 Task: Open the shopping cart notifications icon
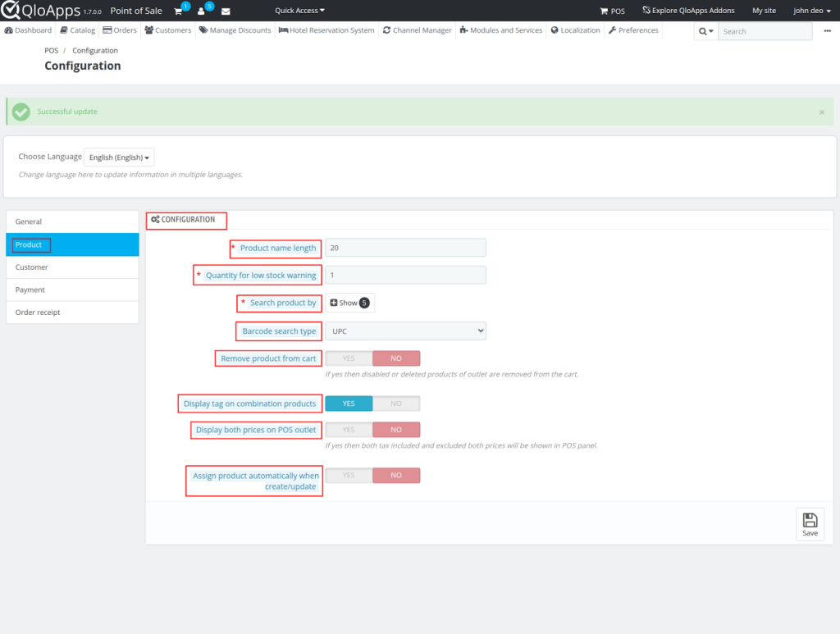(179, 11)
